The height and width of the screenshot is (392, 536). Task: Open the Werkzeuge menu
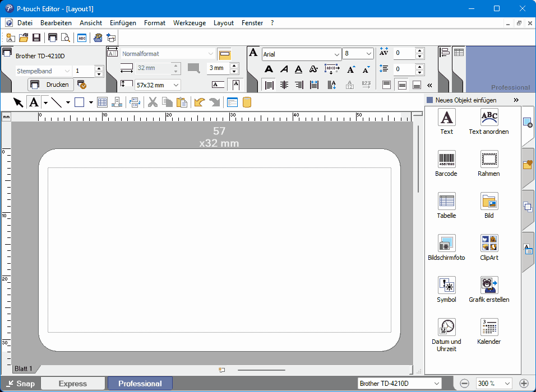(x=190, y=23)
